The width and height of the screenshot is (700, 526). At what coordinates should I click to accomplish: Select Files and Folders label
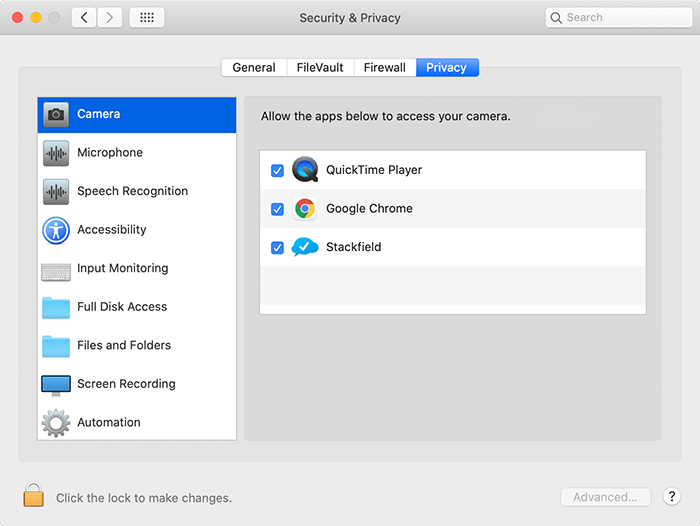tap(124, 345)
